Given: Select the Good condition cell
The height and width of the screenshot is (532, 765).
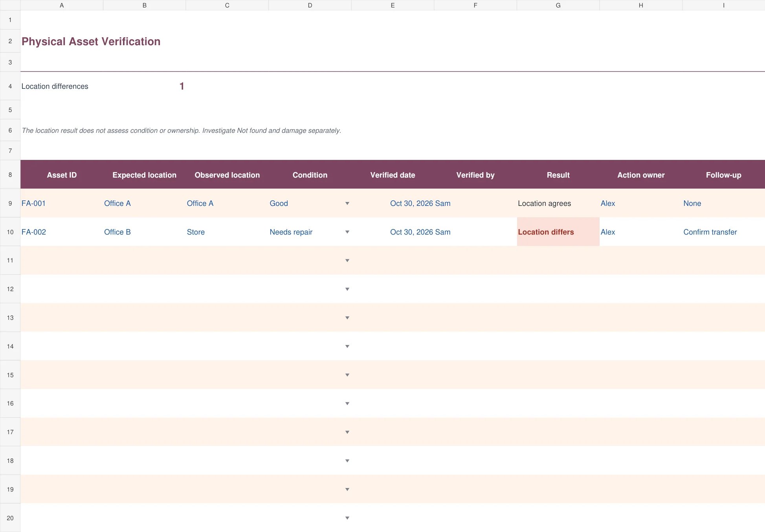Looking at the screenshot, I should 310,204.
